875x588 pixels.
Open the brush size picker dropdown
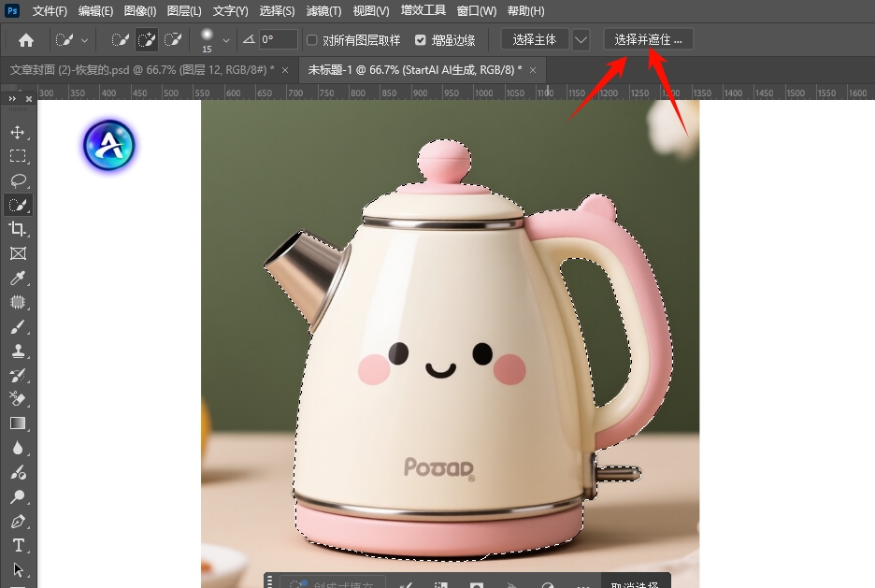225,40
